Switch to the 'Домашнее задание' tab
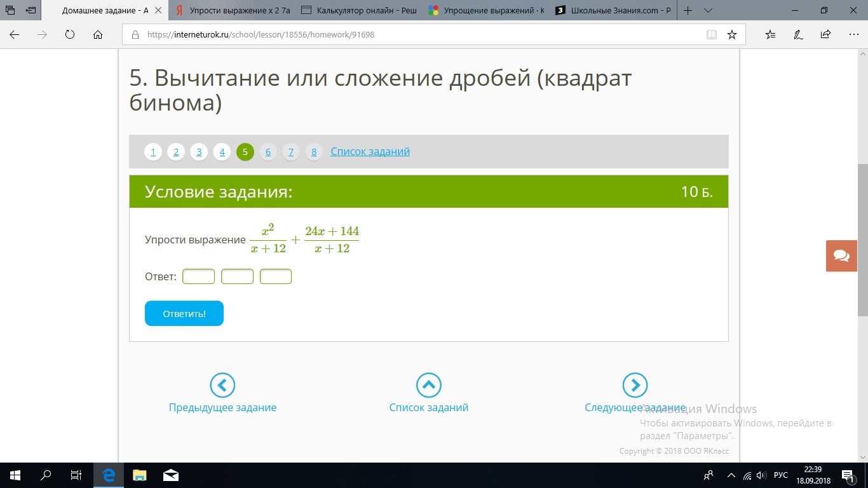The height and width of the screenshot is (488, 868). pos(105,10)
